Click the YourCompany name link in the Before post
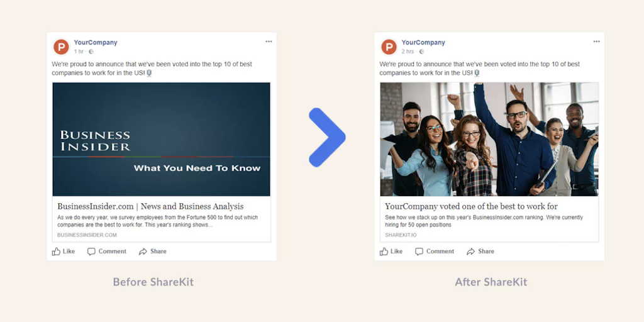This screenshot has width=644, height=322. (x=96, y=42)
